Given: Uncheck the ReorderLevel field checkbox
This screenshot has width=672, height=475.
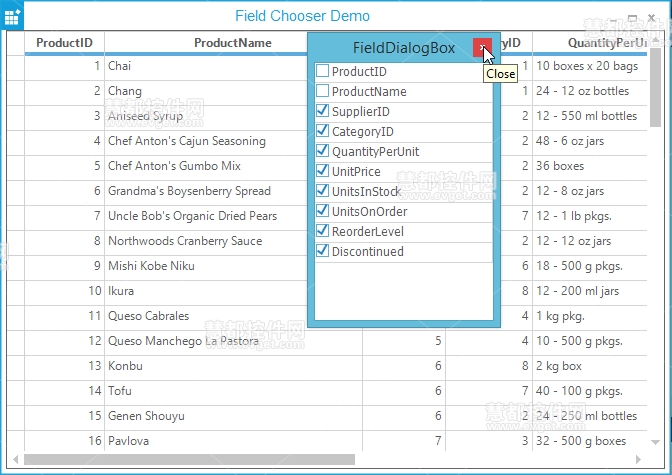Looking at the screenshot, I should (322, 231).
